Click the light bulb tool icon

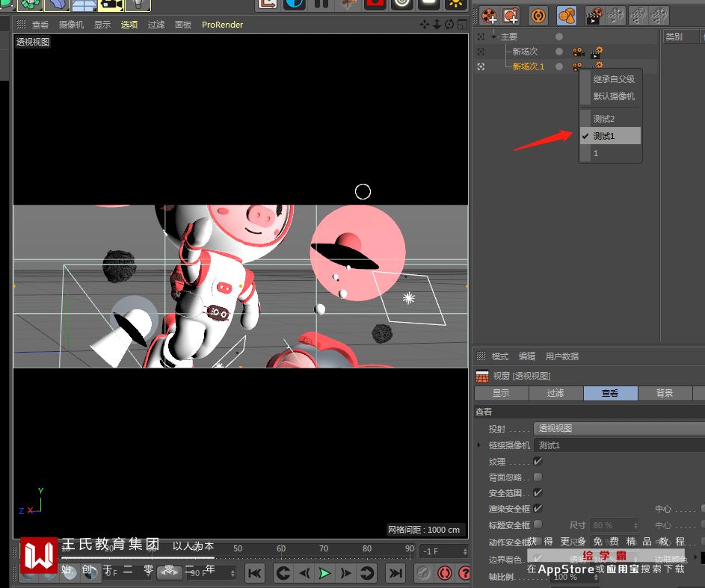tap(138, 4)
